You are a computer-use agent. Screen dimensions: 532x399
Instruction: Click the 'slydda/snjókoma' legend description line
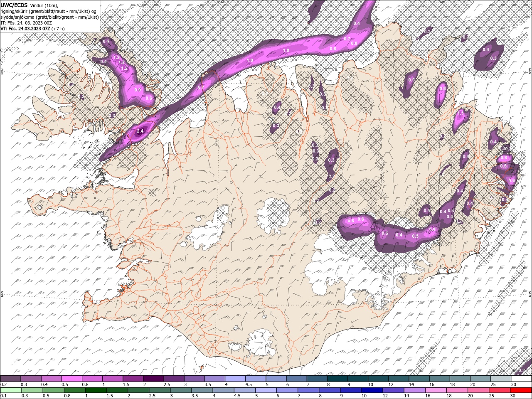coord(49,17)
